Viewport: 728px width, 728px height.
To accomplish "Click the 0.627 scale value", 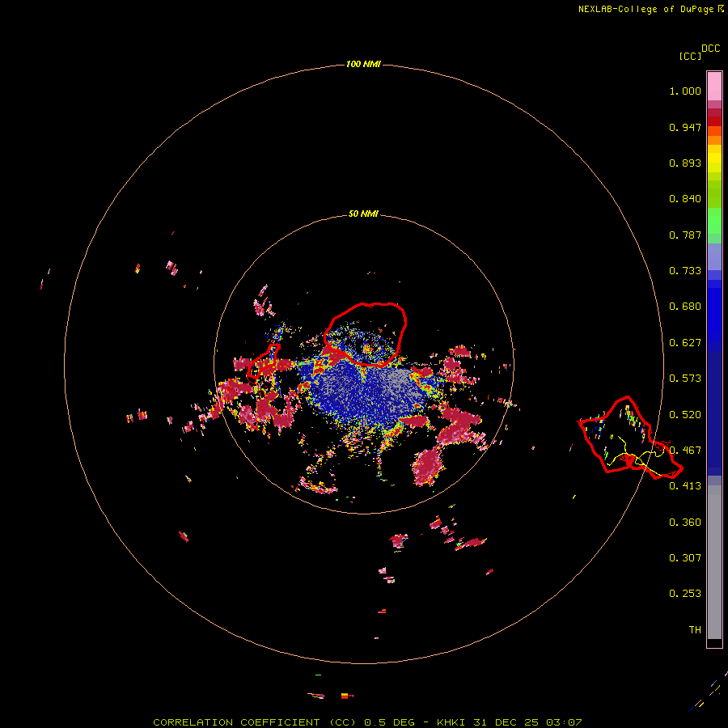I will (685, 343).
